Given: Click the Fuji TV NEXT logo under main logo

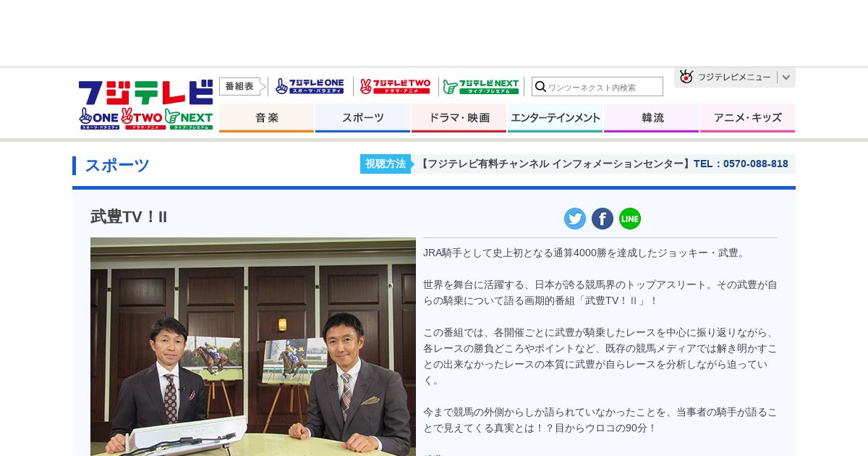Looking at the screenshot, I should point(189,119).
